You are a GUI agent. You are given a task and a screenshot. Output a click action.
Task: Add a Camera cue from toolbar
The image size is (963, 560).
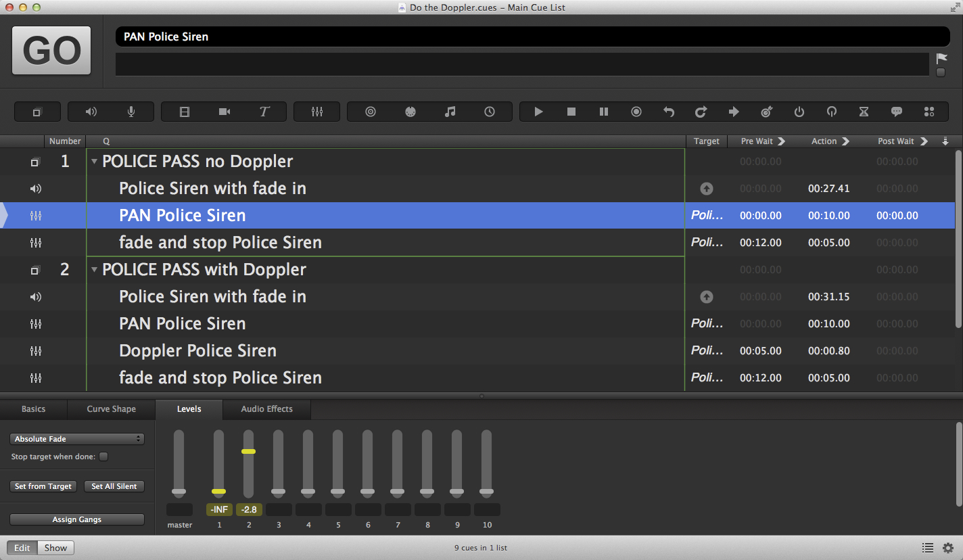pos(225,112)
